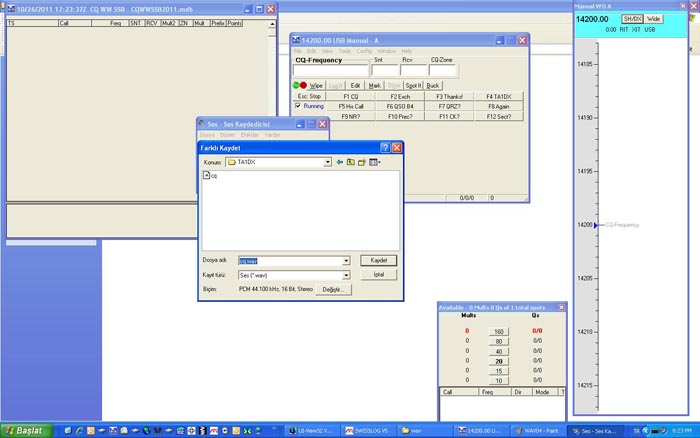Open the view menu icon in save dialog

(375, 162)
